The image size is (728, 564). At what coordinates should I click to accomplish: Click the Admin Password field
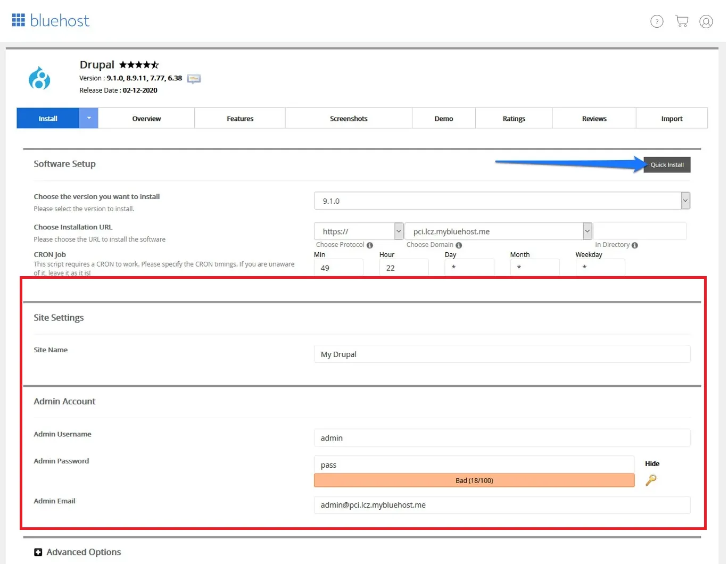pos(474,465)
